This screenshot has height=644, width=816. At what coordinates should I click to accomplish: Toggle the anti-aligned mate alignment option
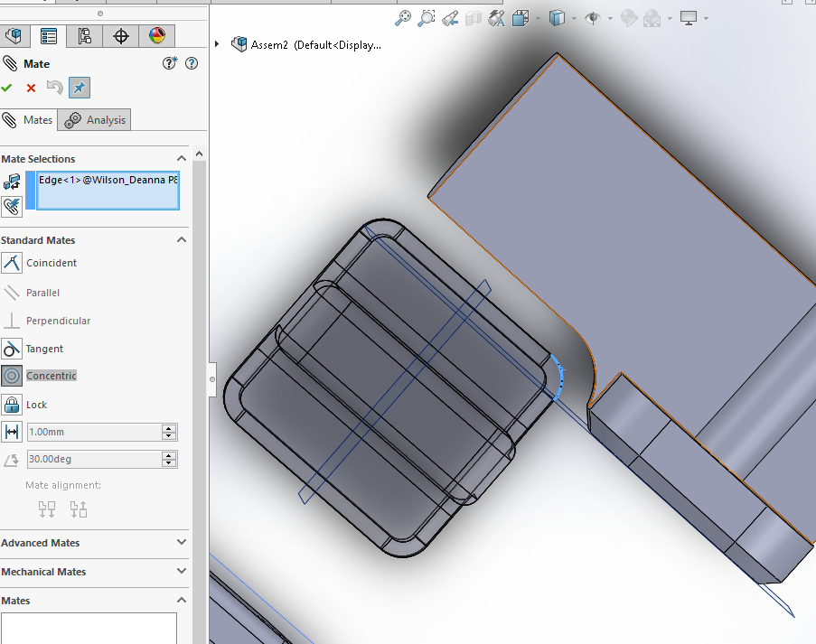[x=78, y=509]
